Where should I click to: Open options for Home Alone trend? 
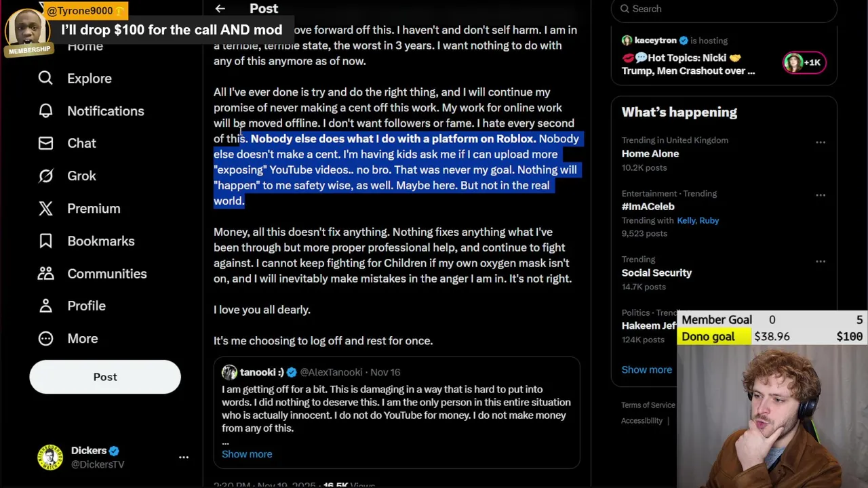pos(821,142)
